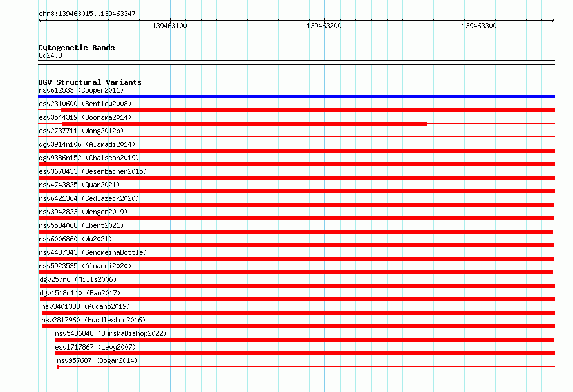
Task: Click the thin red line under esv2737711 (Wong2012b)
Action: pos(296,136)
